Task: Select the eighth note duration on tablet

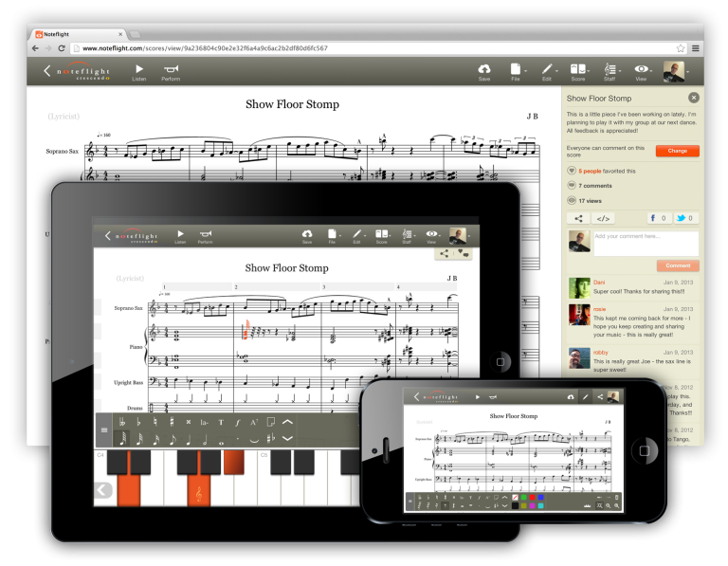Action: (x=172, y=439)
